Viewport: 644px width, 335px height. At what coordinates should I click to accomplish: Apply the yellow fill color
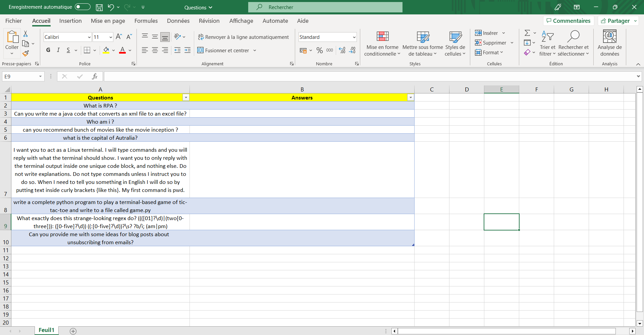pos(106,50)
